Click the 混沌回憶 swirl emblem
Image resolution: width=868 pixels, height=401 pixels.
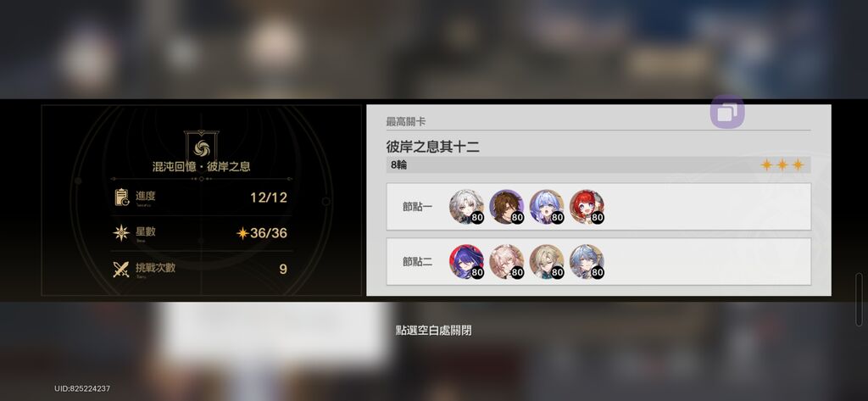click(201, 147)
